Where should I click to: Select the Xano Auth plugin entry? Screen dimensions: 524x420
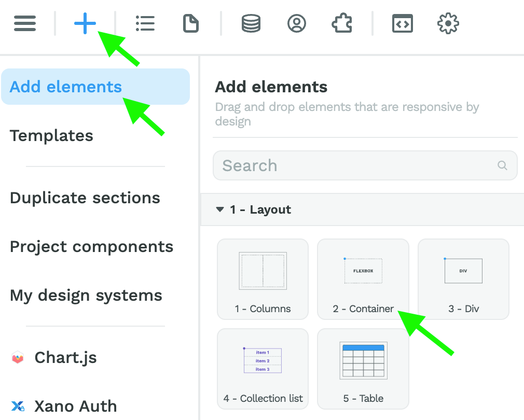[x=76, y=407]
